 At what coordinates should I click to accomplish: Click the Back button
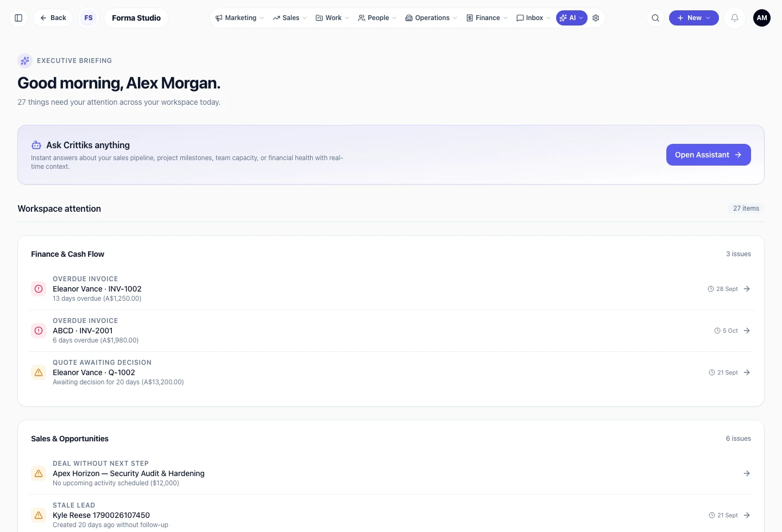click(53, 18)
